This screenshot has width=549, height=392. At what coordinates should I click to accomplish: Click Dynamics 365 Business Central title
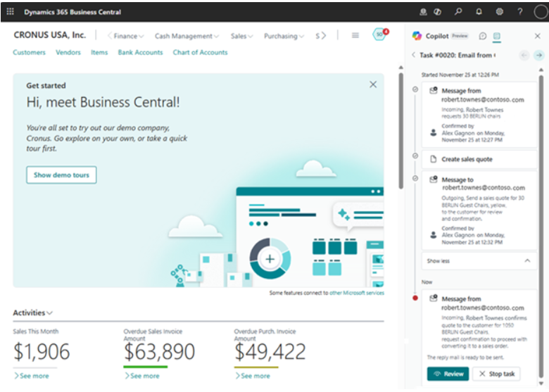point(72,12)
